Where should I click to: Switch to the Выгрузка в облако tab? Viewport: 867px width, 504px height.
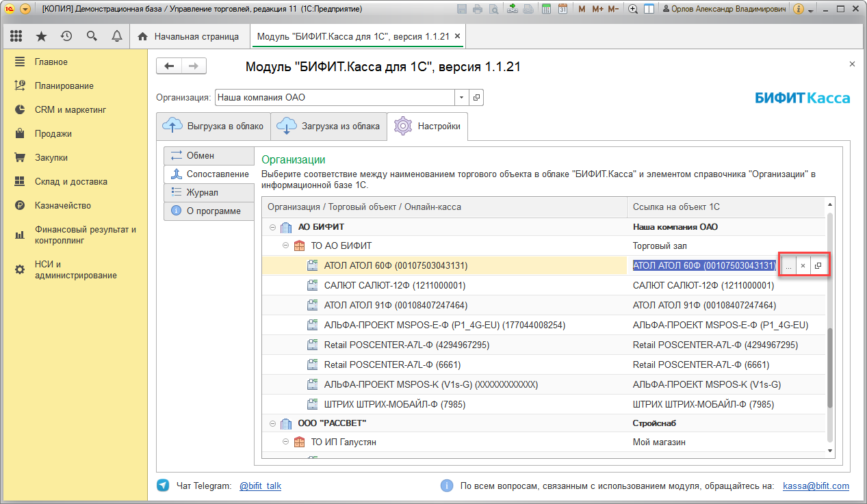(213, 126)
